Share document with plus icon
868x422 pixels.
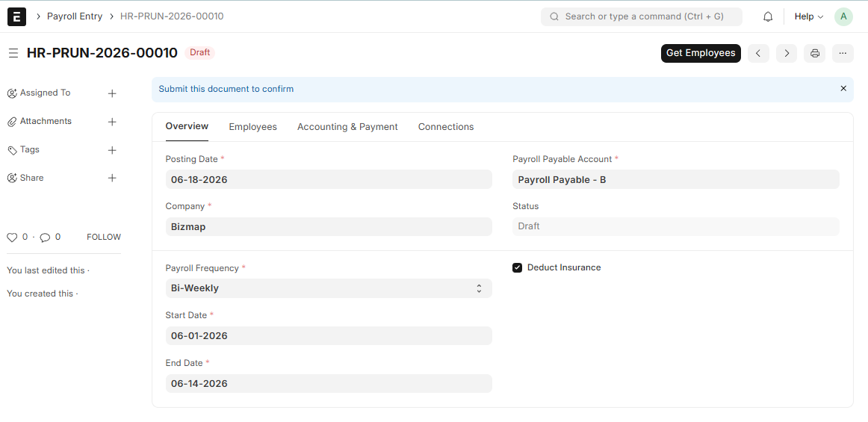click(112, 178)
